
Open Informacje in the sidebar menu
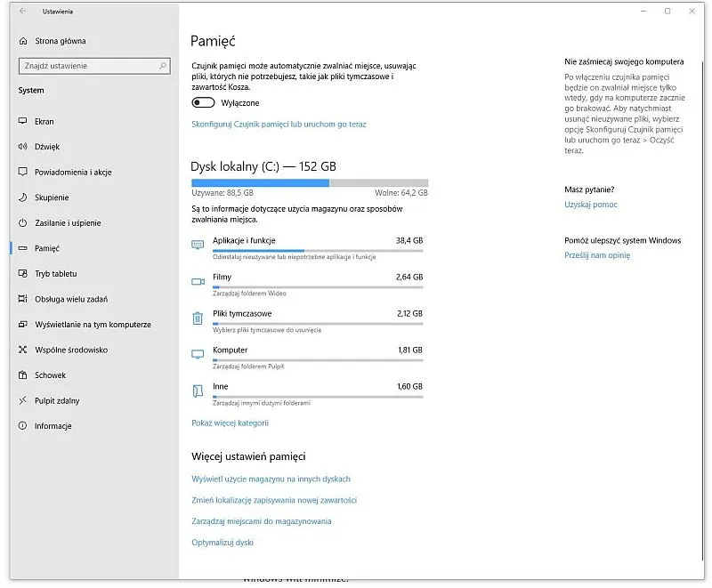point(53,426)
